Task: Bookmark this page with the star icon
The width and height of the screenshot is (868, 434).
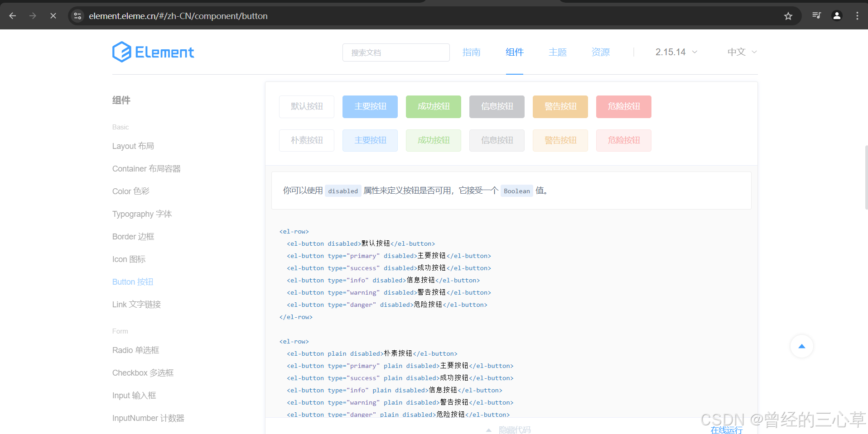Action: tap(788, 15)
